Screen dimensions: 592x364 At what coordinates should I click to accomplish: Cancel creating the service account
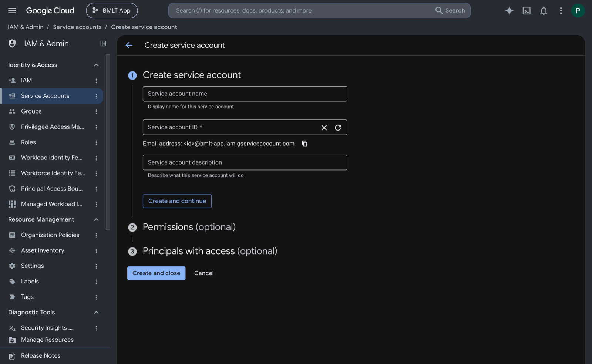coord(204,273)
